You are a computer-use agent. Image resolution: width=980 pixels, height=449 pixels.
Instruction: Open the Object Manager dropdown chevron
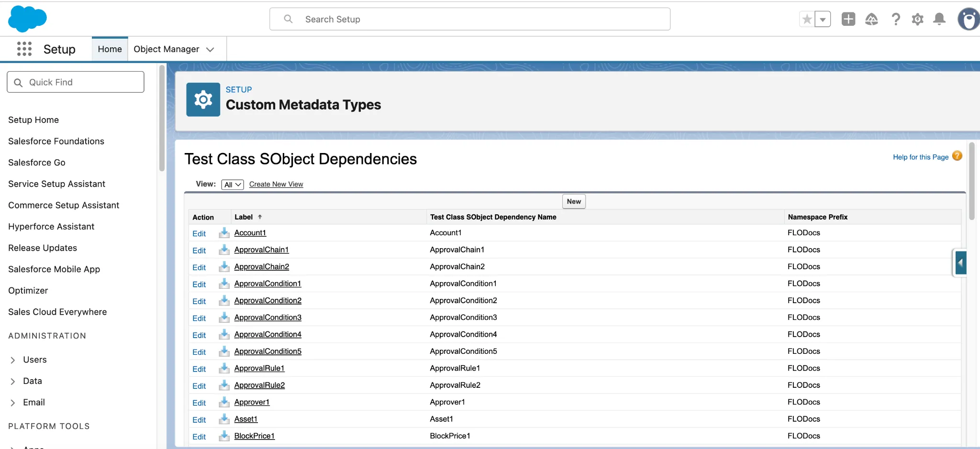[x=210, y=49]
